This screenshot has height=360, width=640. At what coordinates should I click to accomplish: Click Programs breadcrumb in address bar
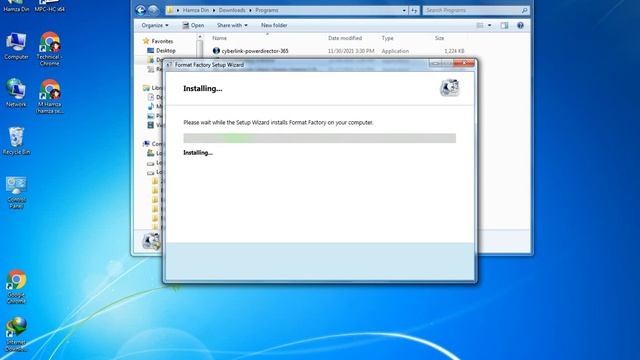(267, 10)
